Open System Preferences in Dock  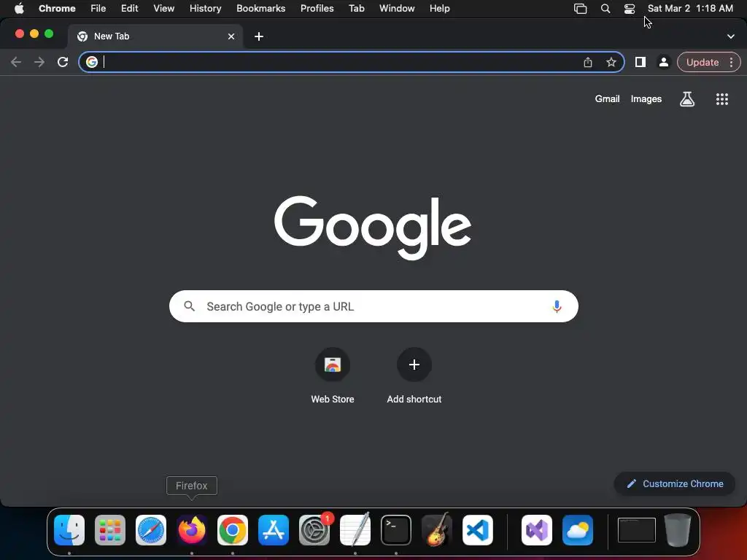coord(314,530)
